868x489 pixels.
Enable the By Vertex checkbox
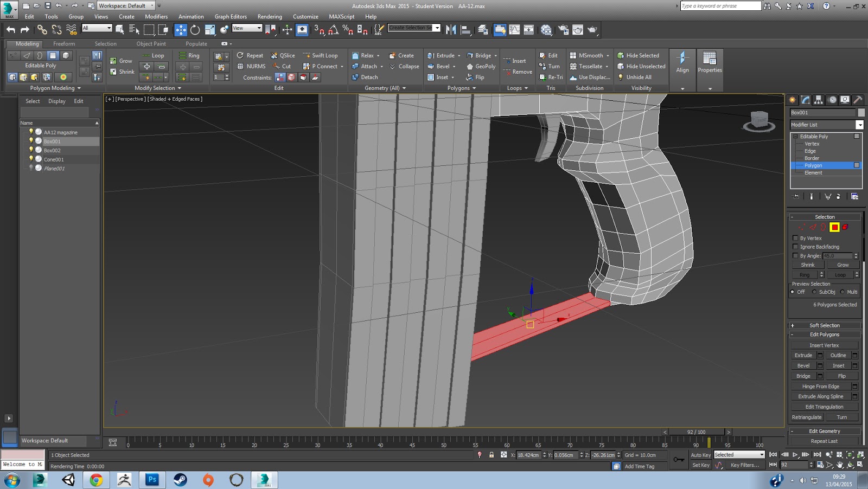[795, 238]
